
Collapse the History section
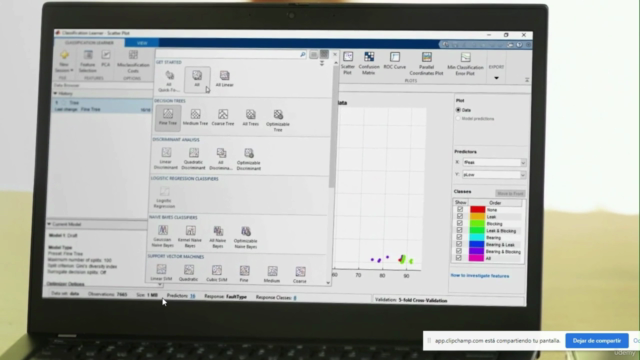(x=56, y=93)
